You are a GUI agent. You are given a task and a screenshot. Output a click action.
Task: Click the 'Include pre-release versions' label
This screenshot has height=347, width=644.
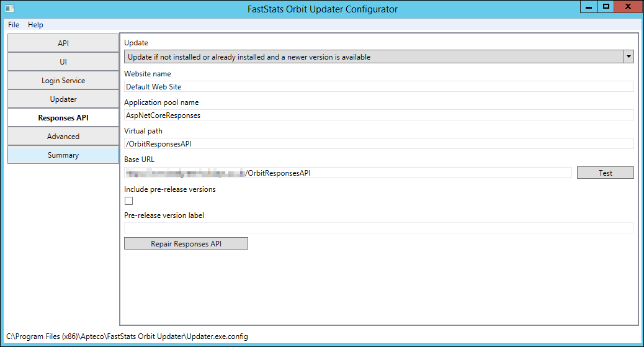pos(169,189)
